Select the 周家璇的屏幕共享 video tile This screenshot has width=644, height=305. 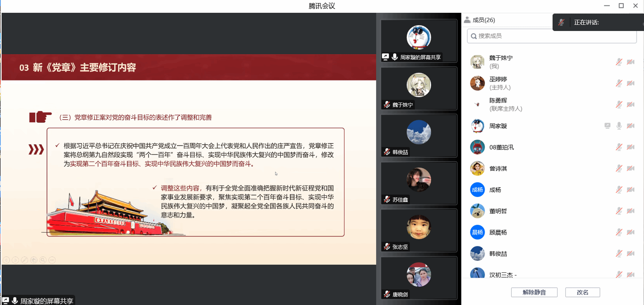(x=419, y=41)
